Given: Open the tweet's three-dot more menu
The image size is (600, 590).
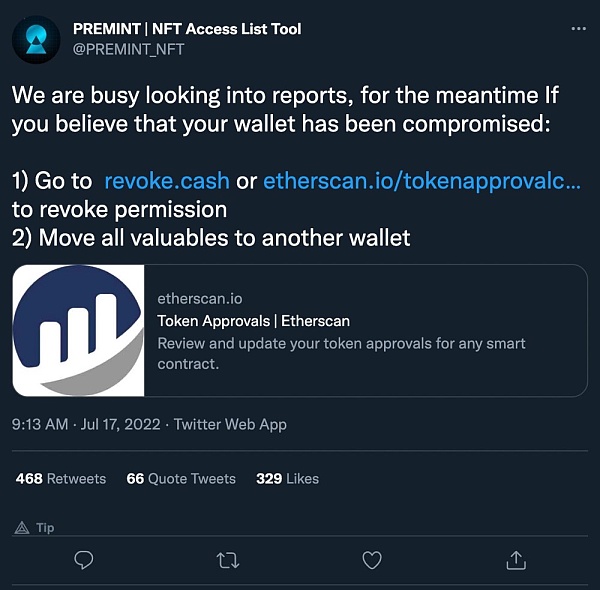Looking at the screenshot, I should 578,29.
